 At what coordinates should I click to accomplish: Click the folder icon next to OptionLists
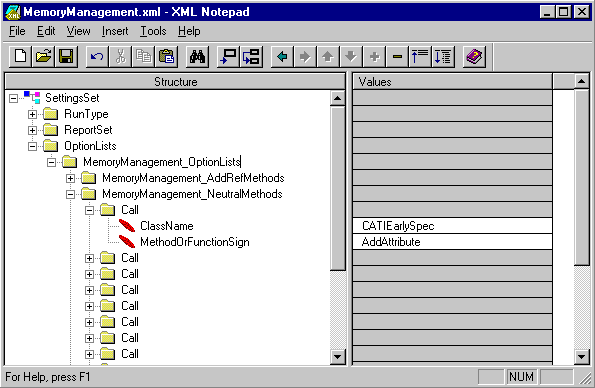50,146
